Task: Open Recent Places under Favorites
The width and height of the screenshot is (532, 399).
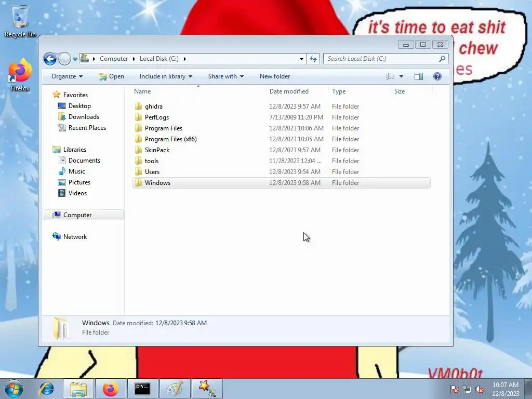Action: pyautogui.click(x=87, y=128)
